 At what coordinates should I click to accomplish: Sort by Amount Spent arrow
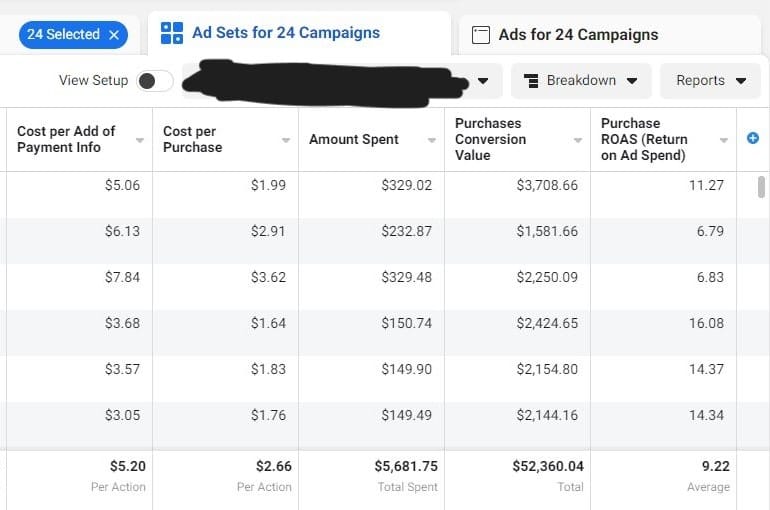pos(431,140)
